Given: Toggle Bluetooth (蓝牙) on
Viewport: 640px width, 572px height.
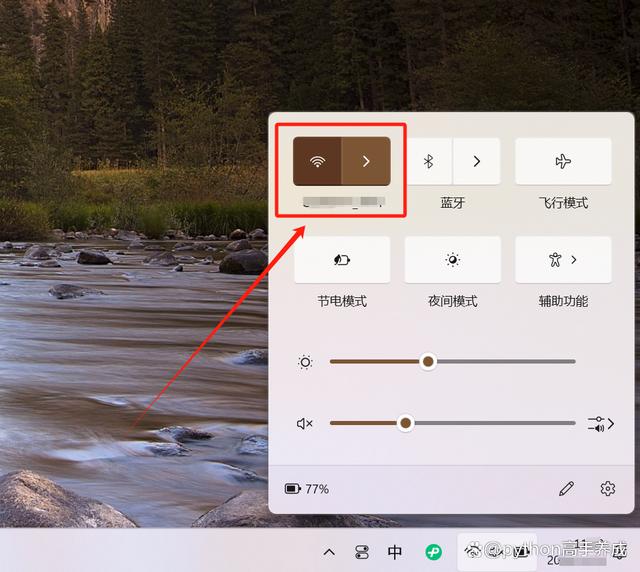Looking at the screenshot, I should tap(429, 161).
